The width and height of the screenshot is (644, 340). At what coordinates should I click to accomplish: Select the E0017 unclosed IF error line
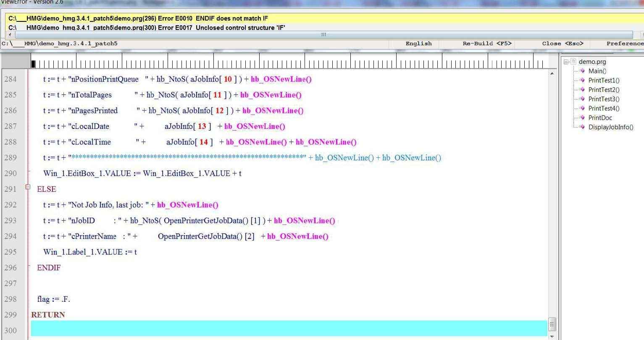(x=147, y=28)
